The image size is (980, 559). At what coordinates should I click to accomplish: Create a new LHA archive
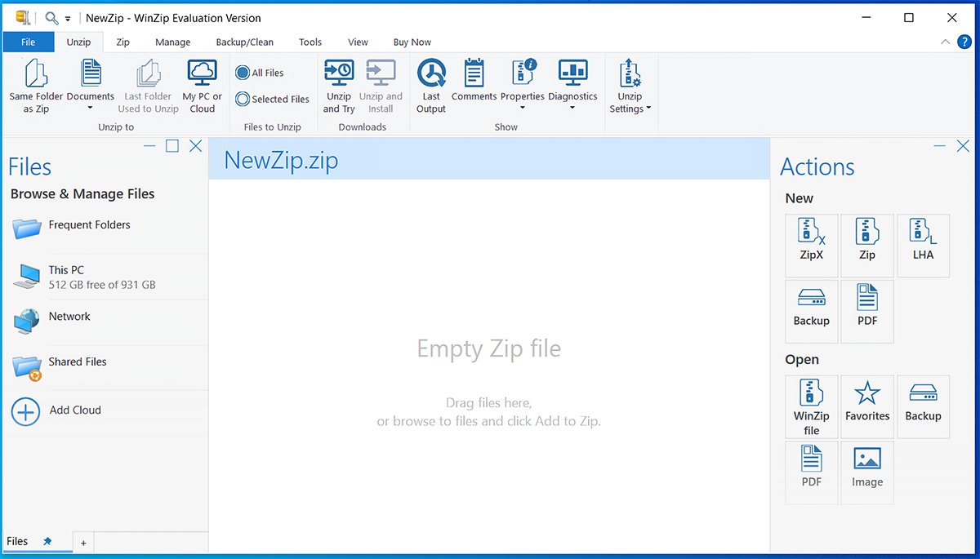click(923, 243)
